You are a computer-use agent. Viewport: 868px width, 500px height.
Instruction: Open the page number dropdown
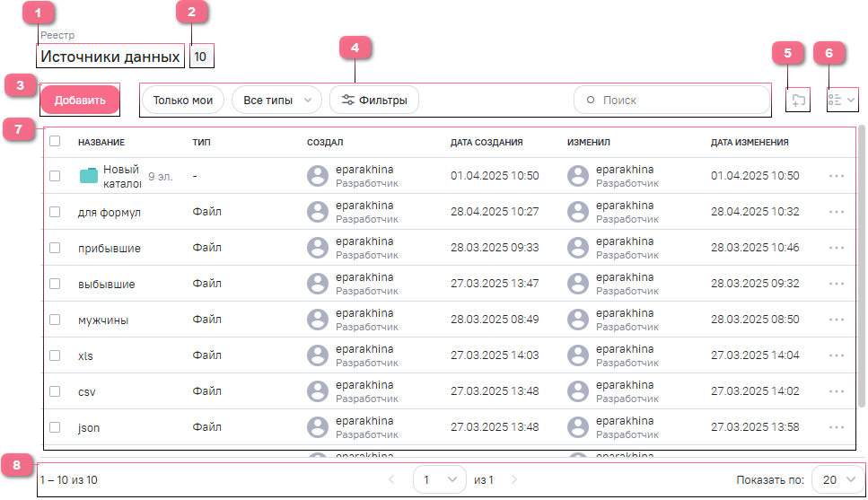[x=439, y=480]
